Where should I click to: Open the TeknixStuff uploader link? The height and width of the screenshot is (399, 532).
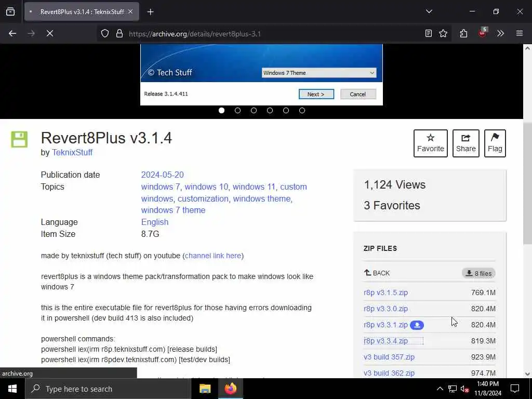coord(72,152)
